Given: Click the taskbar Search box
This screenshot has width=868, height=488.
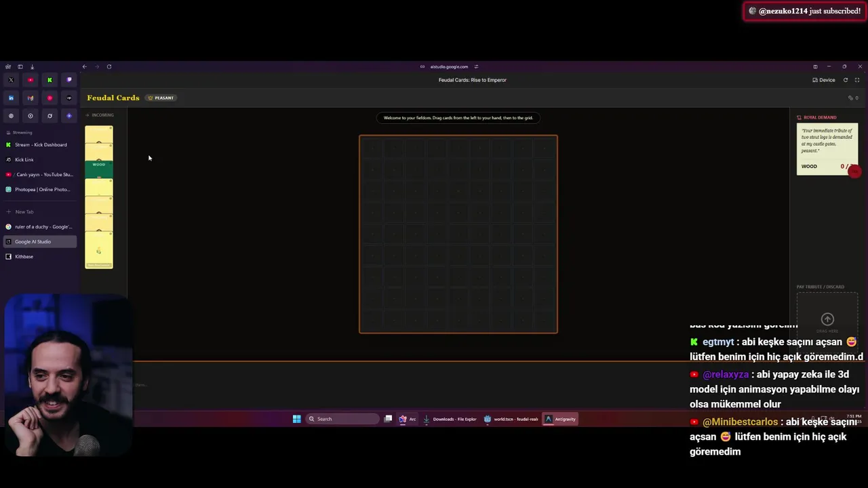Looking at the screenshot, I should tap(342, 419).
